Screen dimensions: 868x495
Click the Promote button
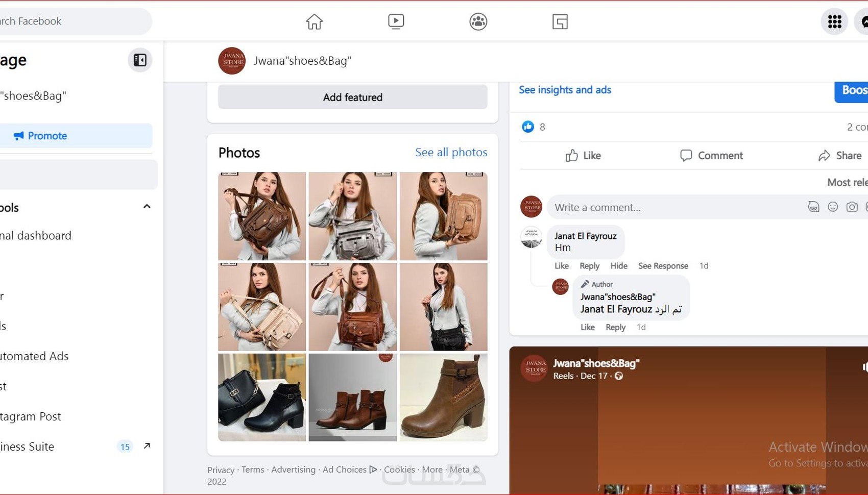[75, 136]
